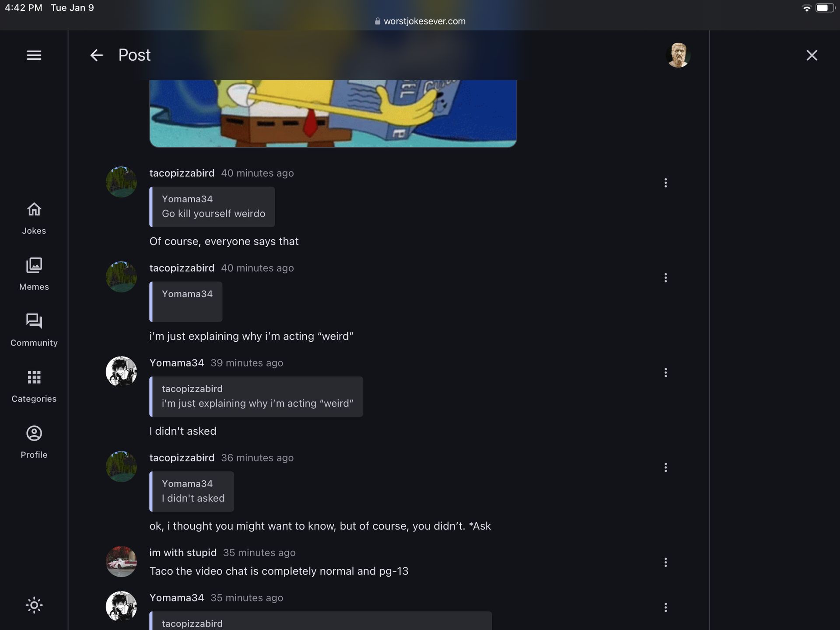Open the Community section
The height and width of the screenshot is (630, 840).
[34, 330]
